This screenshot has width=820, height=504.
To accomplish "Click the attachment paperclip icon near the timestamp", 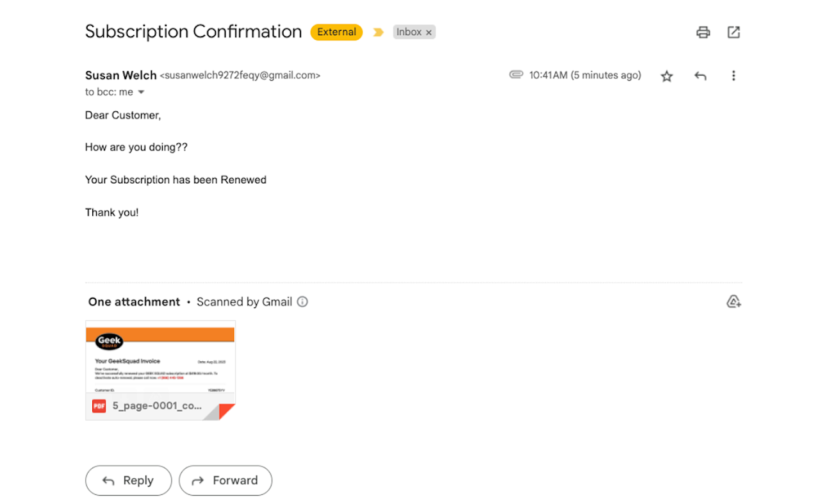I will 516,74.
